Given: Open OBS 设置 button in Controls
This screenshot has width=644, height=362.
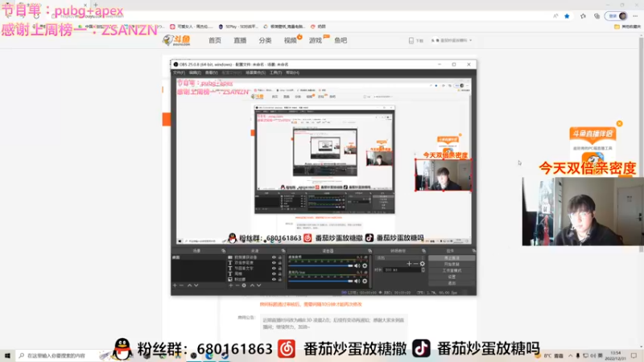Looking at the screenshot, I should tap(452, 277).
